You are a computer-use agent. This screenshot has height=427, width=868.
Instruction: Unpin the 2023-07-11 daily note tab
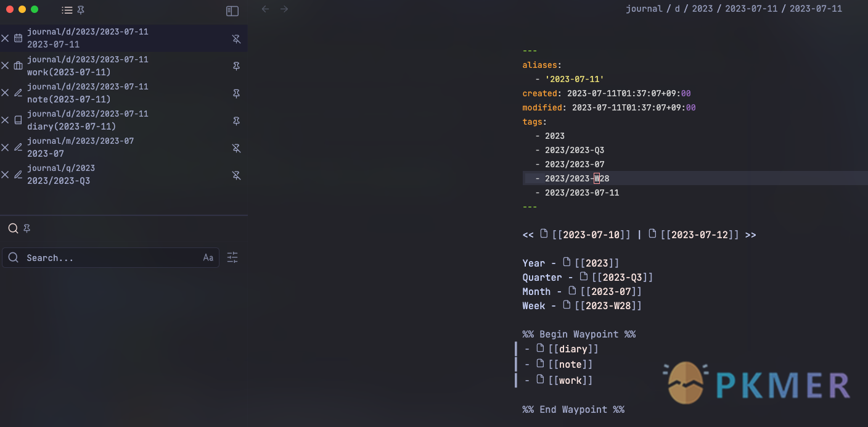click(x=236, y=38)
